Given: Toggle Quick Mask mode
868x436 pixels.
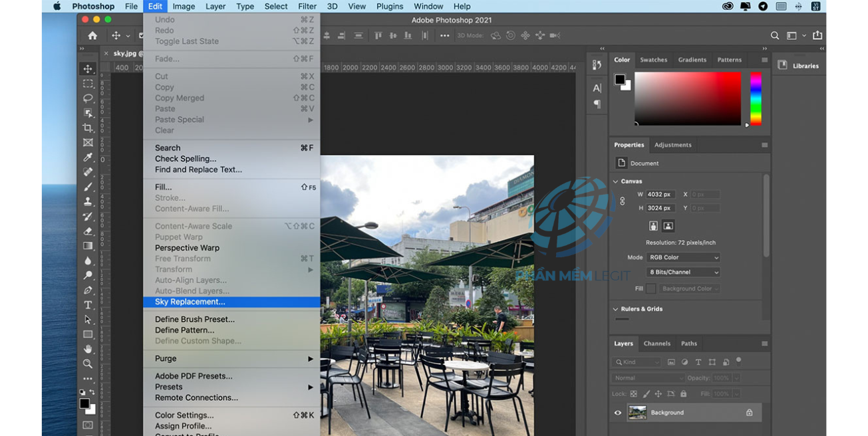Looking at the screenshot, I should point(88,425).
